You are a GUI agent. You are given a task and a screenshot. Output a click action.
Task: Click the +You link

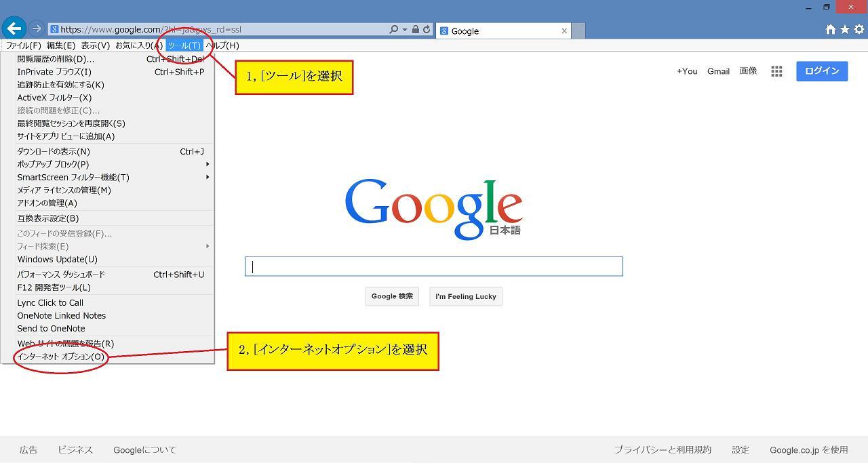687,71
